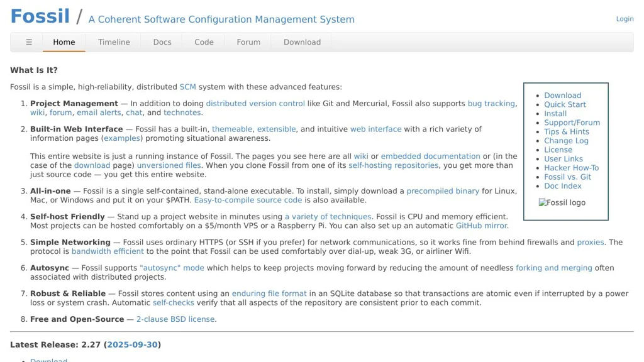Open the Forum menu item
The width and height of the screenshot is (644, 362).
(248, 42)
